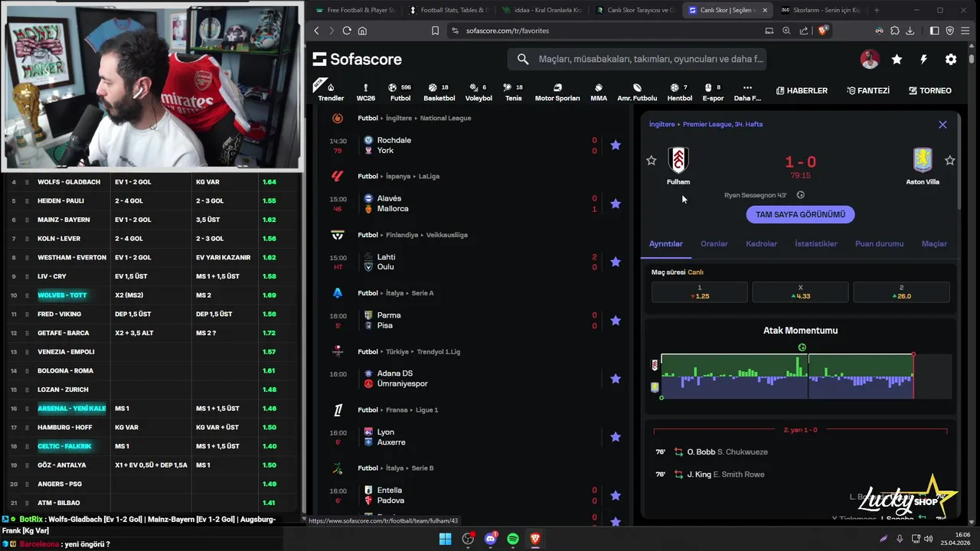Toggle favorite star for Lahti - Oulu match
The width and height of the screenshot is (980, 551).
point(616,262)
